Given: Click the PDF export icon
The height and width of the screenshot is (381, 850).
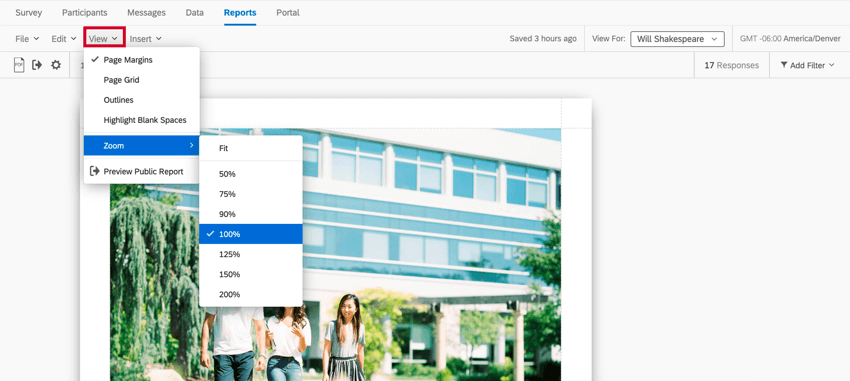Looking at the screenshot, I should click(x=19, y=65).
